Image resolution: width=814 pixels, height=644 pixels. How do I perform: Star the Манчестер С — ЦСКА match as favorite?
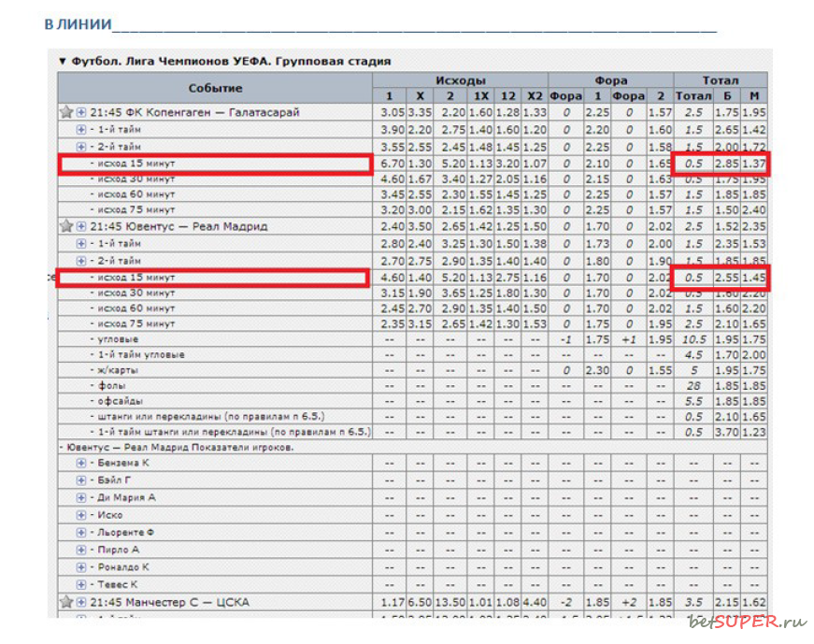pos(66,602)
